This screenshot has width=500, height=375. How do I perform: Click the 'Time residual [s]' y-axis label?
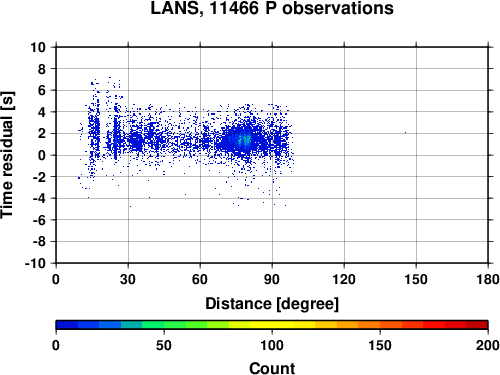point(7,155)
